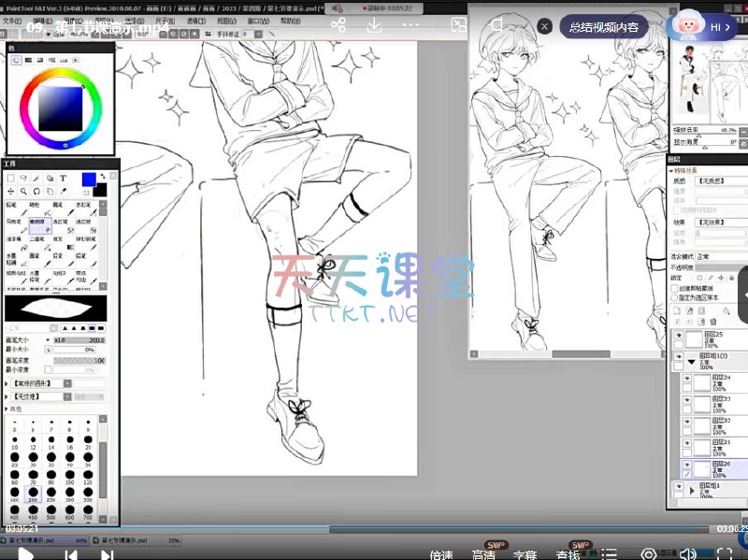Adjust the 画笔大小 brush size slider
748x560 pixels.
(79, 340)
